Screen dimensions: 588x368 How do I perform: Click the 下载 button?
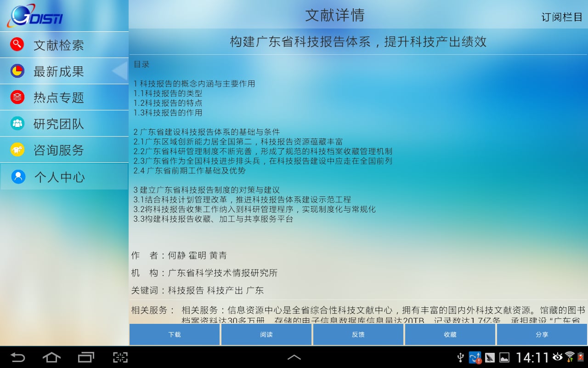pos(175,334)
